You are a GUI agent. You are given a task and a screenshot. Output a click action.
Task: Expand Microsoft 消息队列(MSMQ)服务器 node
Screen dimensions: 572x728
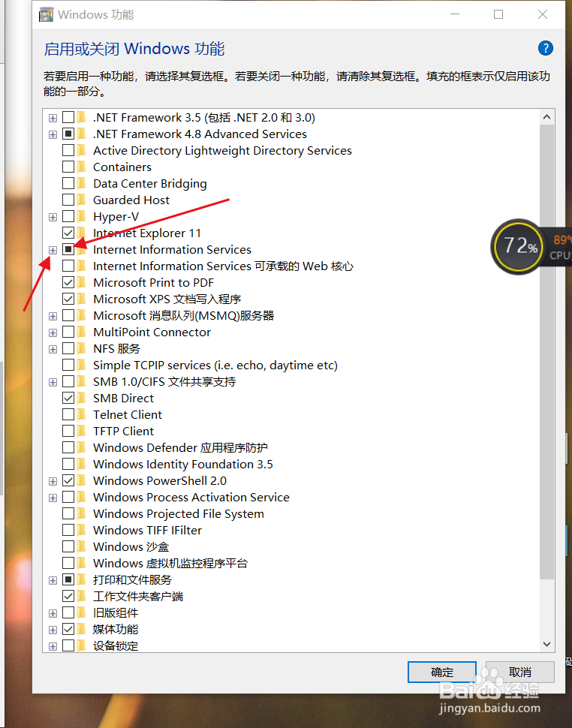[x=53, y=316]
